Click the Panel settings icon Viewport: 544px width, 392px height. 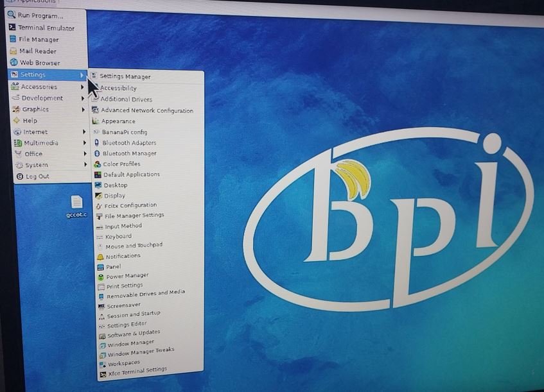click(101, 267)
